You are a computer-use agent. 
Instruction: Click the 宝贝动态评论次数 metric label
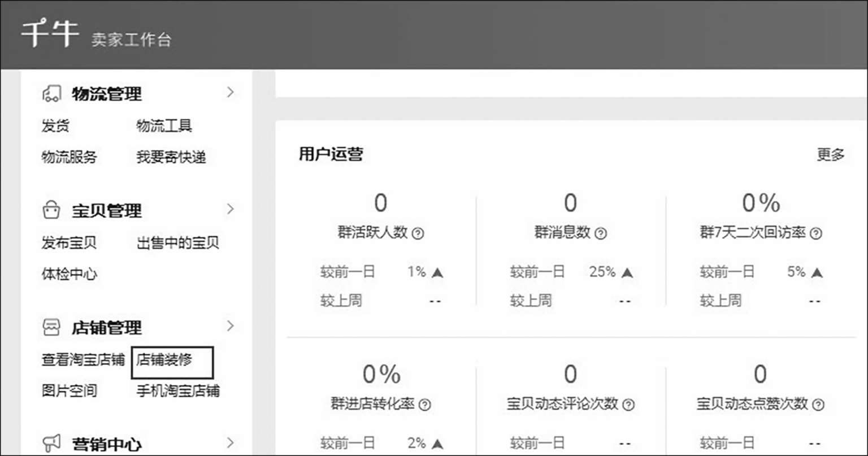click(x=562, y=404)
